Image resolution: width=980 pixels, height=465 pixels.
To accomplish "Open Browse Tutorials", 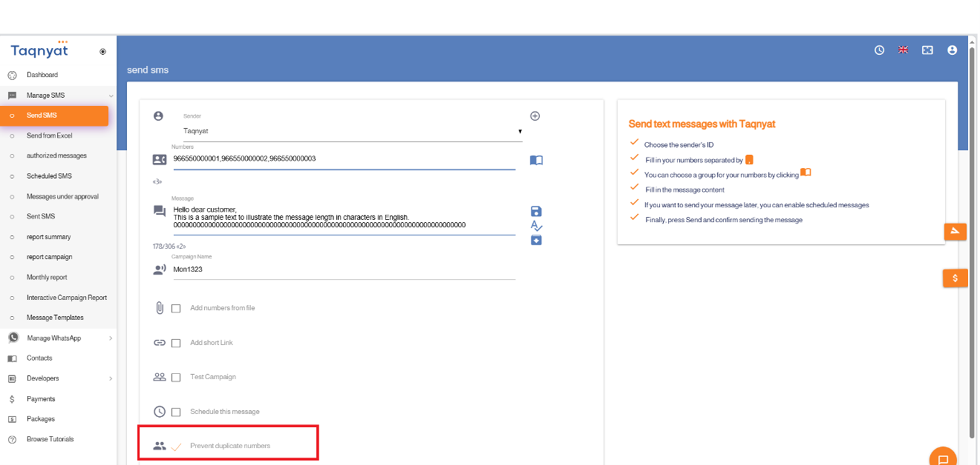I will pyautogui.click(x=50, y=439).
